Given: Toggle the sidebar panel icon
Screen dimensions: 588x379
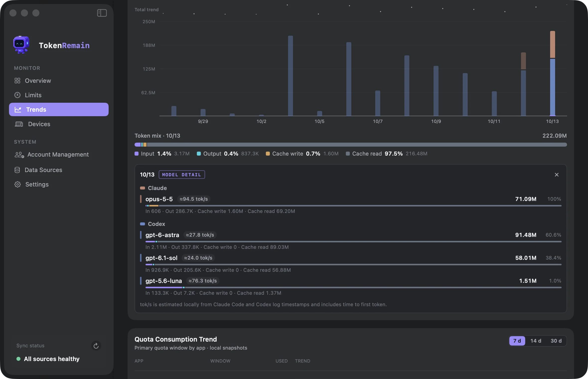Looking at the screenshot, I should 102,13.
